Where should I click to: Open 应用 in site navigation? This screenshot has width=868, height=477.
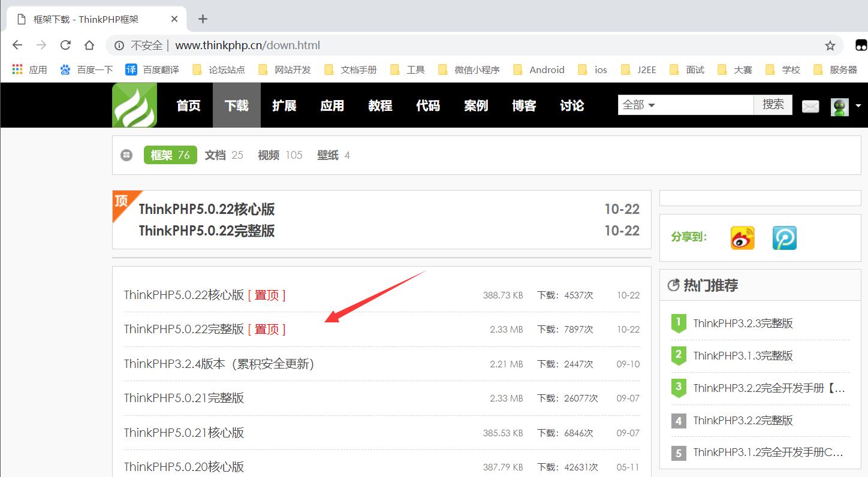pos(332,105)
